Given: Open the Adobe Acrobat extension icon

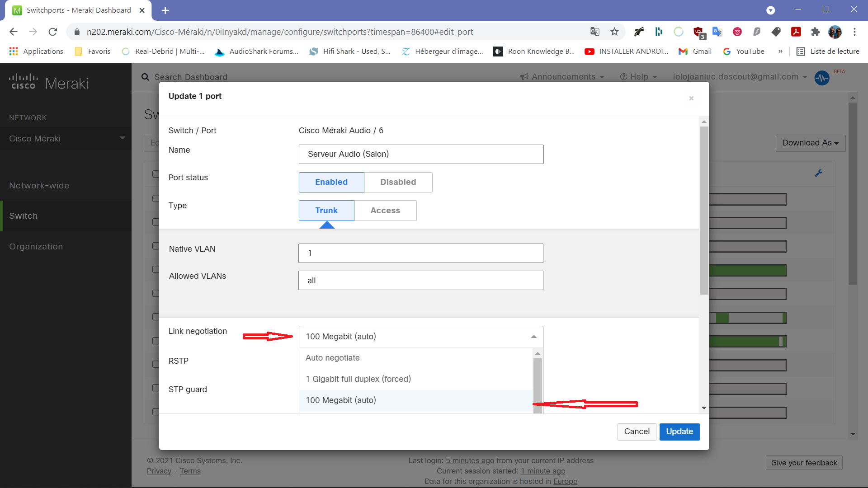Looking at the screenshot, I should pyautogui.click(x=796, y=32).
